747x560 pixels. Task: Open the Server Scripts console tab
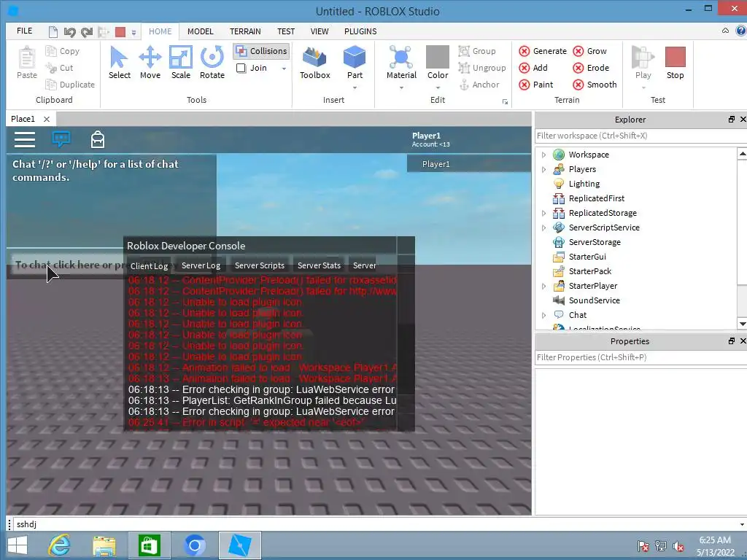click(x=259, y=265)
